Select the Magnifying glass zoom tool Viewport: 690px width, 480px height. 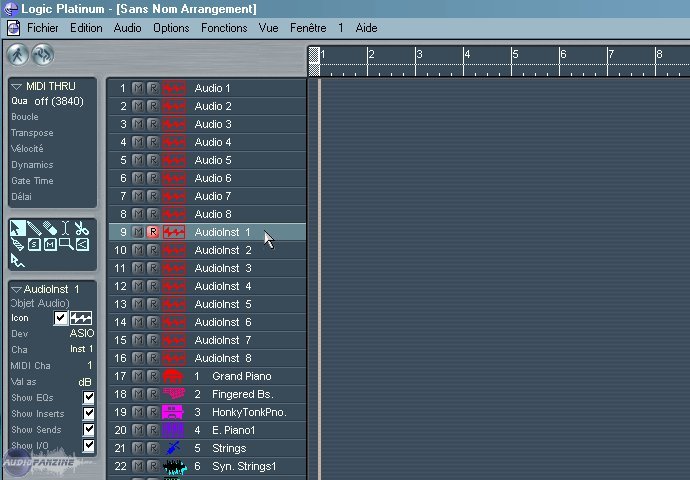point(66,244)
